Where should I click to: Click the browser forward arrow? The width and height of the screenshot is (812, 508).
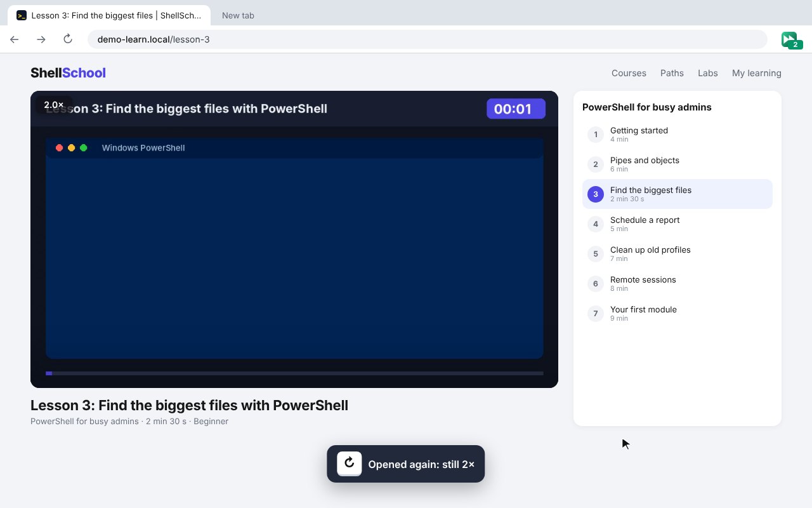[x=41, y=39]
